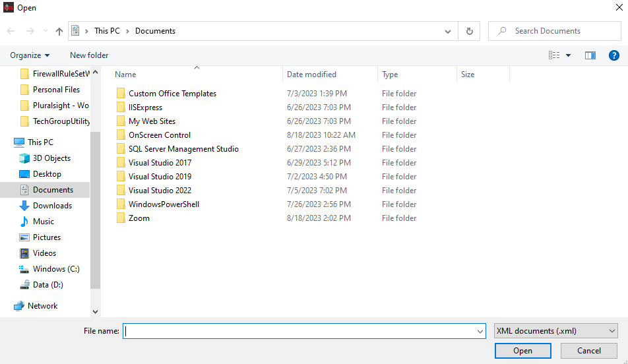Screen dimensions: 628x364
Task: Sort by Date modified column header
Action: tap(311, 75)
